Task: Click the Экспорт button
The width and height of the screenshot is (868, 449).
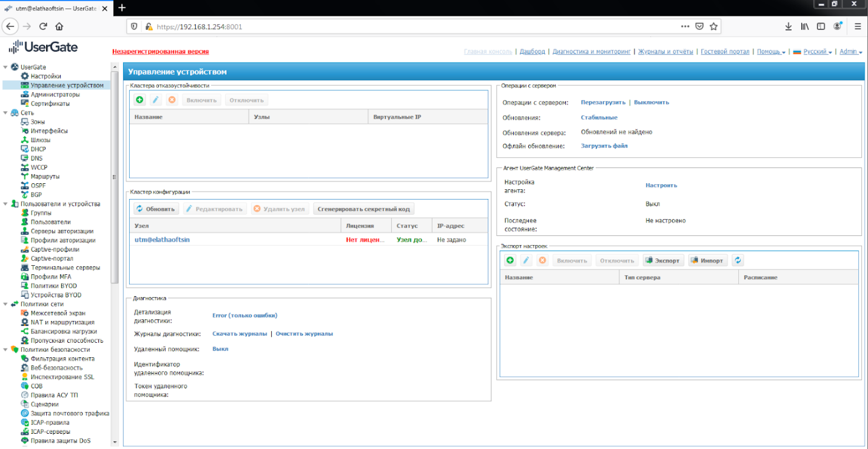Action: 664,260
